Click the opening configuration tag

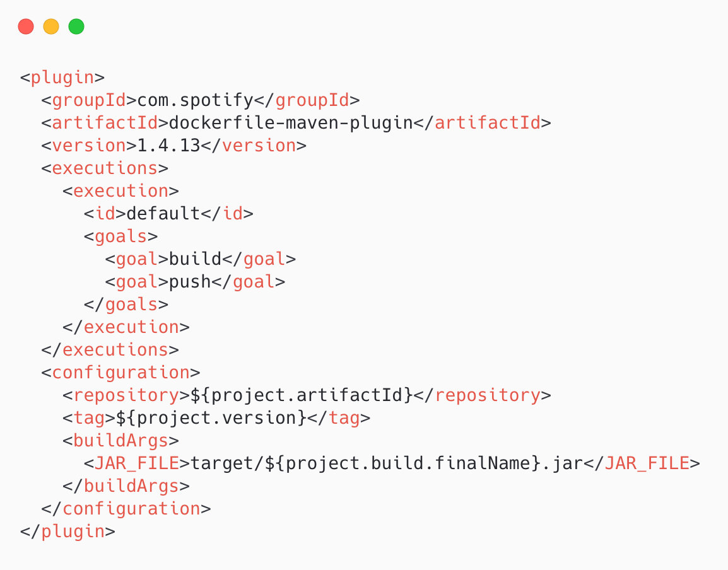click(120, 373)
